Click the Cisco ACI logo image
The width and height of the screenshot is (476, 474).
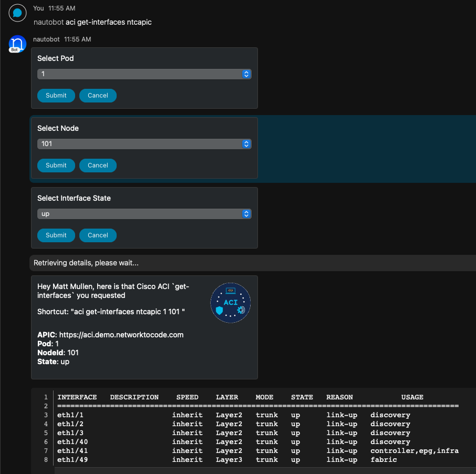click(230, 303)
